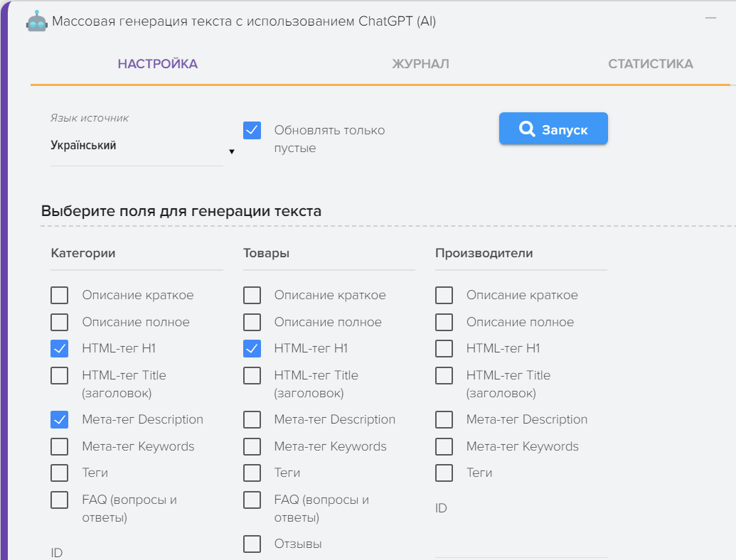Viewport: 736px width, 560px height.
Task: Enable Отзывы checkbox for Товары
Action: (252, 544)
